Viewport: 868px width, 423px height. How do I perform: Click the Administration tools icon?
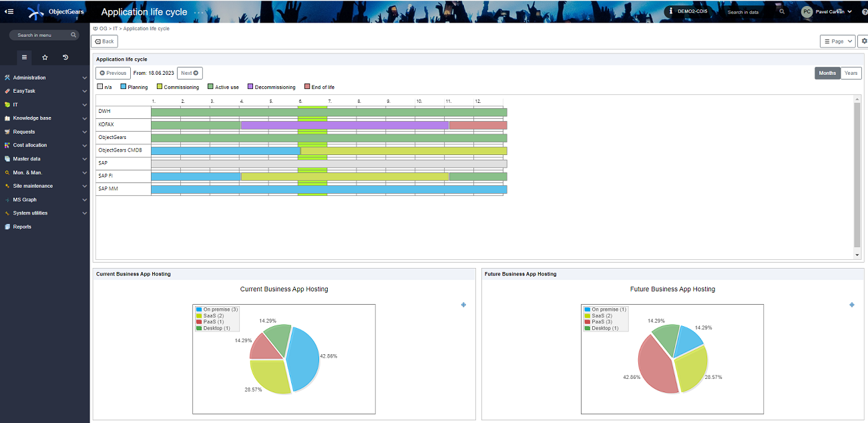pyautogui.click(x=7, y=78)
